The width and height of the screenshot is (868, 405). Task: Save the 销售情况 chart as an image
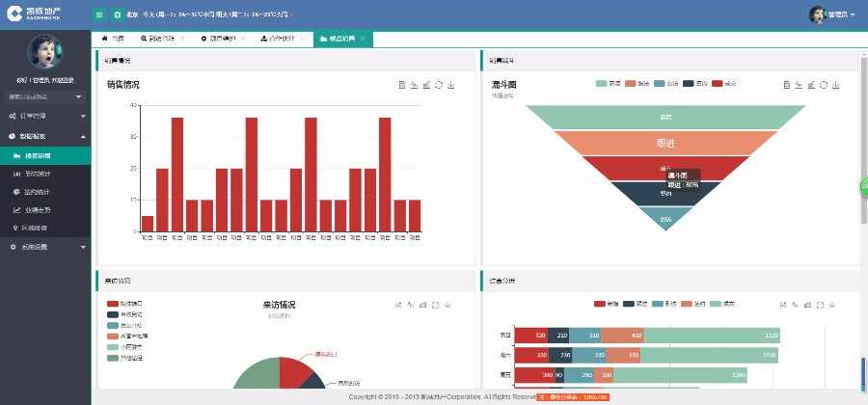point(451,85)
